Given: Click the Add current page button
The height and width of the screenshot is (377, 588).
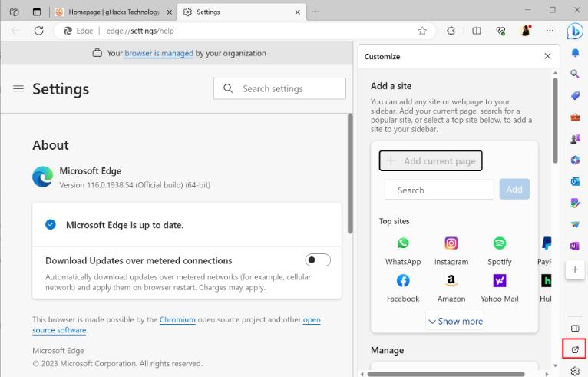Looking at the screenshot, I should click(x=431, y=161).
